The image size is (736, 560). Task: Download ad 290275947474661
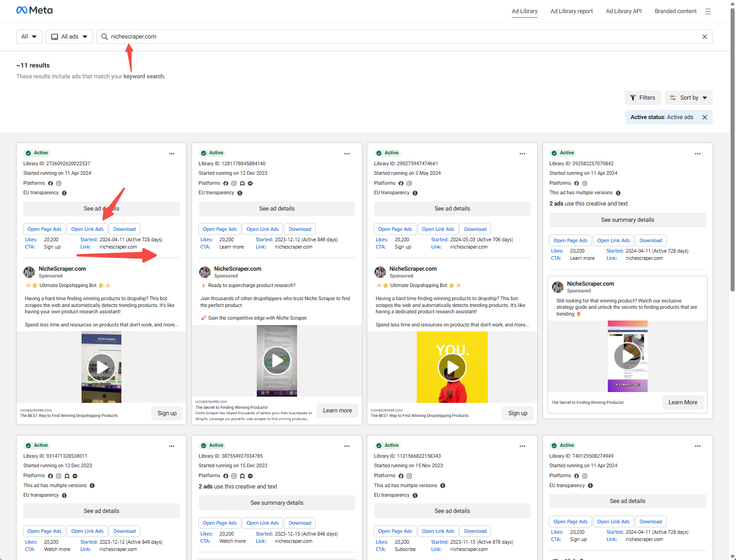476,230
